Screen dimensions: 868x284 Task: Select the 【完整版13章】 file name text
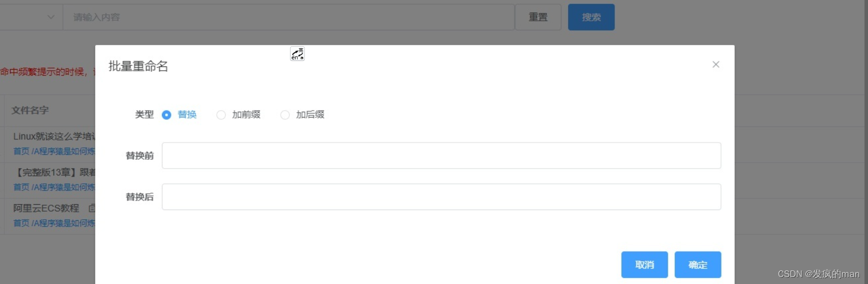54,172
